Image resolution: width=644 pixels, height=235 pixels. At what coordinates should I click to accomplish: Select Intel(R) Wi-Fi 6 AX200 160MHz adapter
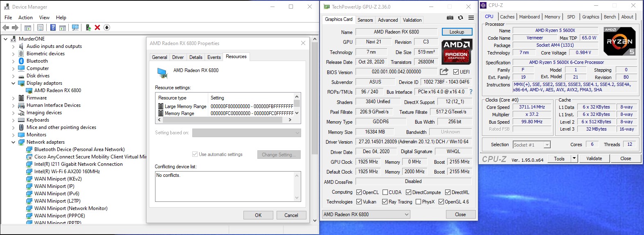[67, 172]
